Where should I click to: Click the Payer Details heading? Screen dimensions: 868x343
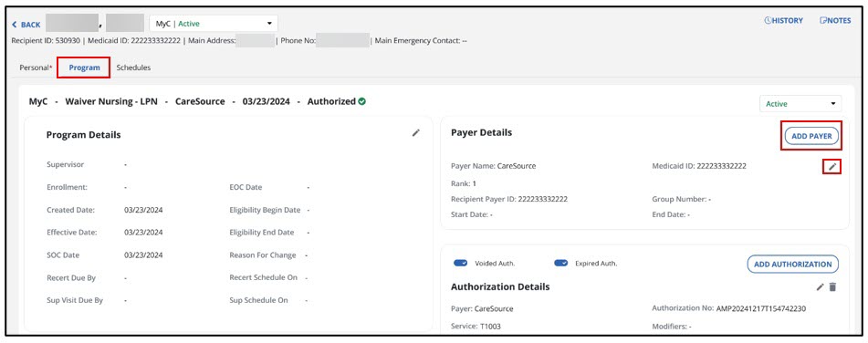click(482, 132)
